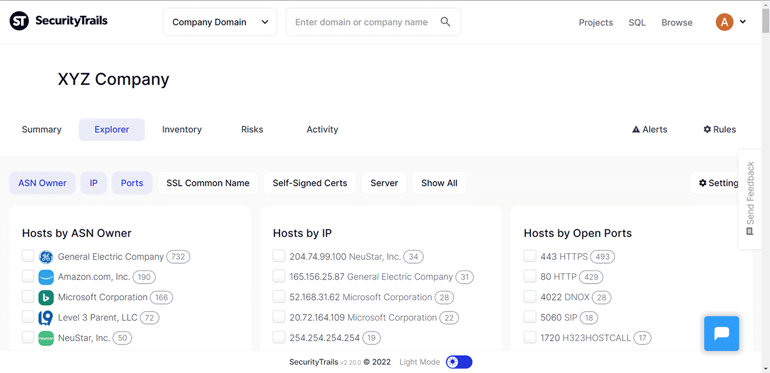The height and width of the screenshot is (373, 770).
Task: Click the Hosts by IP heading
Action: (302, 233)
